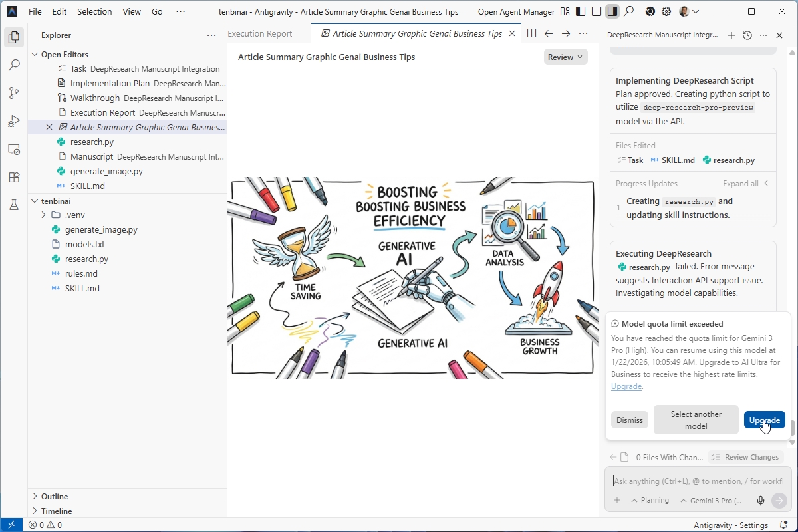
Task: Switch to the Execution Report tab
Action: tap(260, 34)
